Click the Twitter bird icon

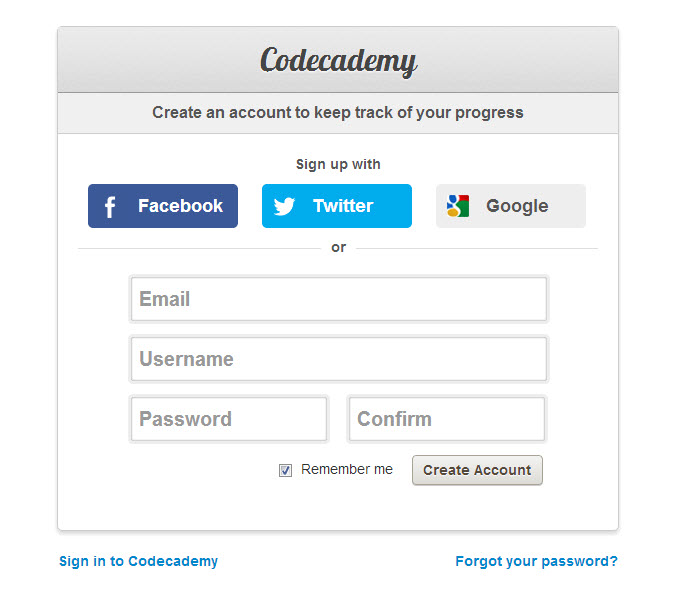284,207
